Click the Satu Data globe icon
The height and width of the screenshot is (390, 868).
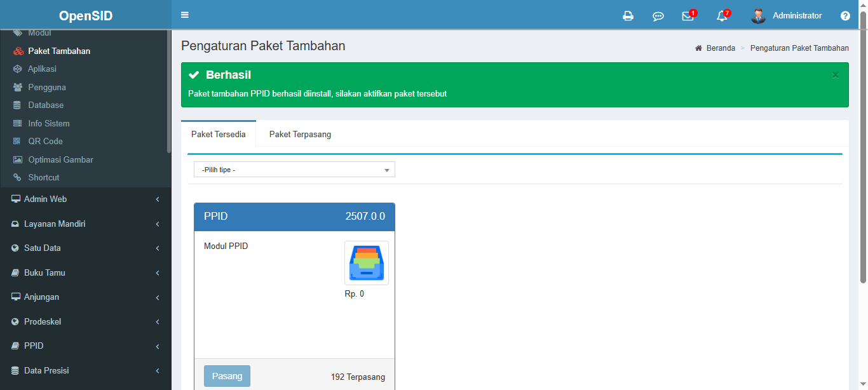click(15, 248)
